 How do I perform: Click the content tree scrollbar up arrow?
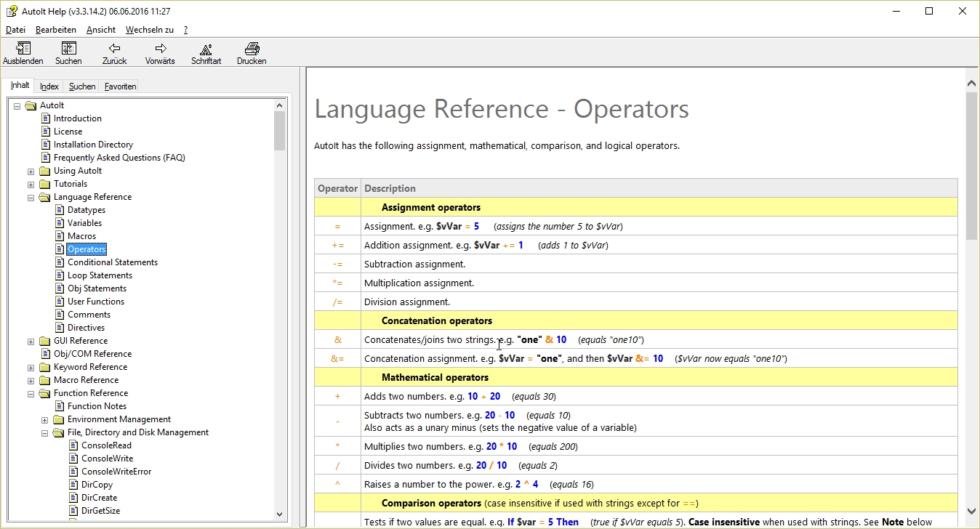point(280,106)
